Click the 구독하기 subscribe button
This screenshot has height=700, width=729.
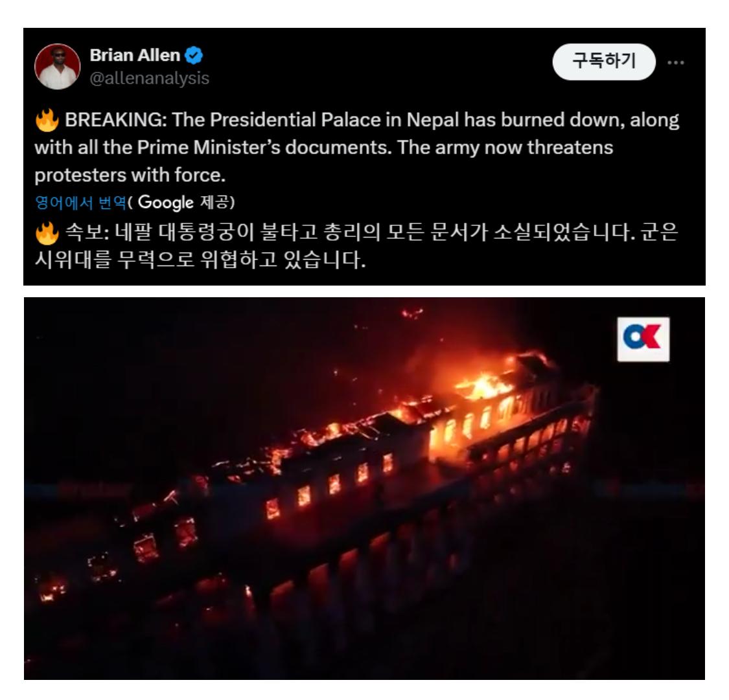(603, 62)
